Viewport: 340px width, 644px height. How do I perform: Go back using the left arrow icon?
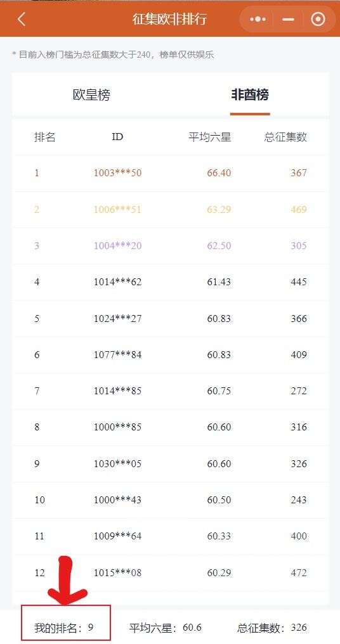click(x=22, y=19)
